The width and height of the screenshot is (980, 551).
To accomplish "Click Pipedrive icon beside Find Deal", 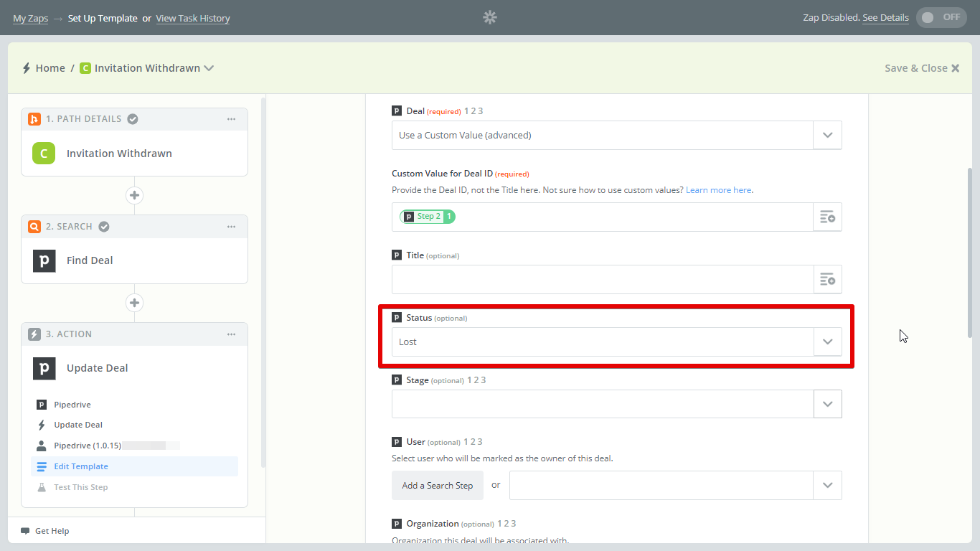I will click(x=44, y=260).
